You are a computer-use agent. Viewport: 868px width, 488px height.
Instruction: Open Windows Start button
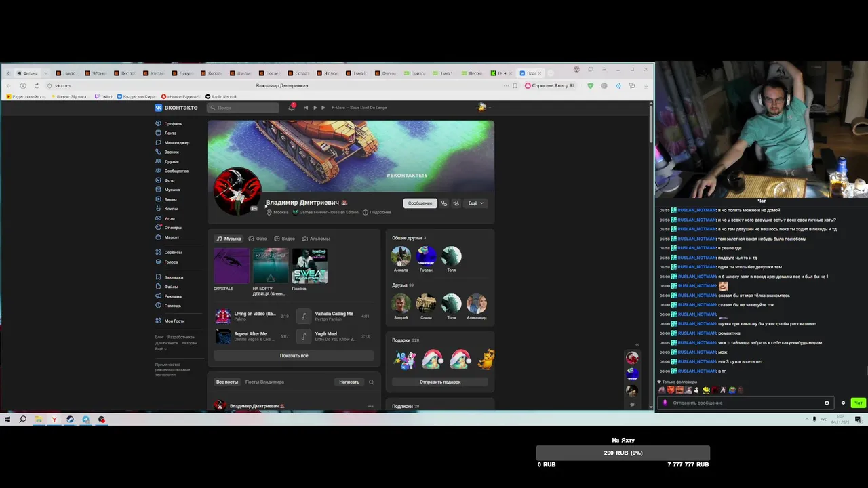pos(7,420)
